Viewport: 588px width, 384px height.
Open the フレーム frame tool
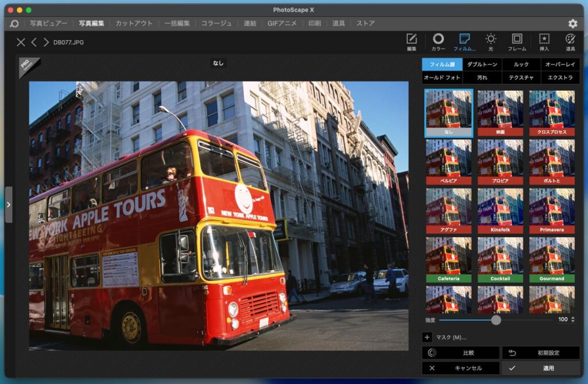(x=517, y=42)
